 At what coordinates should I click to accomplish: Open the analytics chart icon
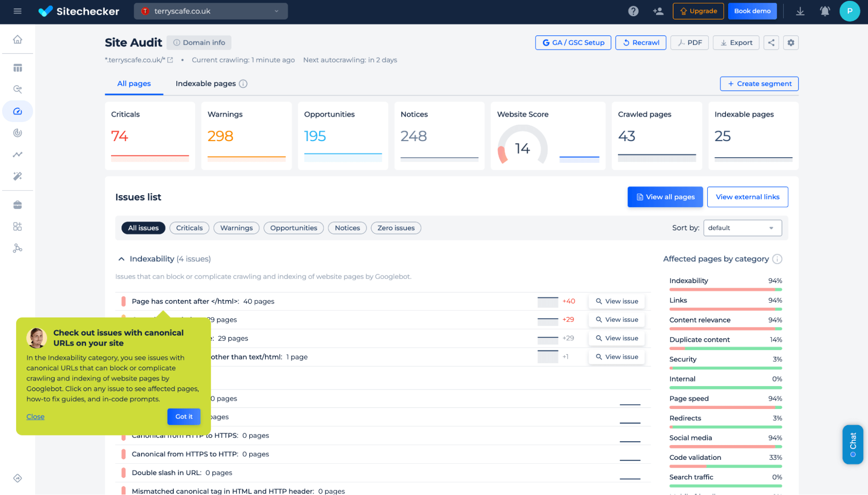[x=17, y=155]
